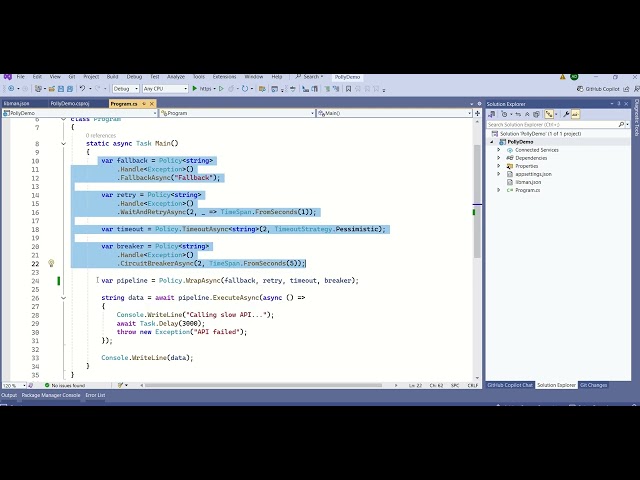
Task: Click the split editor plus icon
Action: (x=477, y=113)
